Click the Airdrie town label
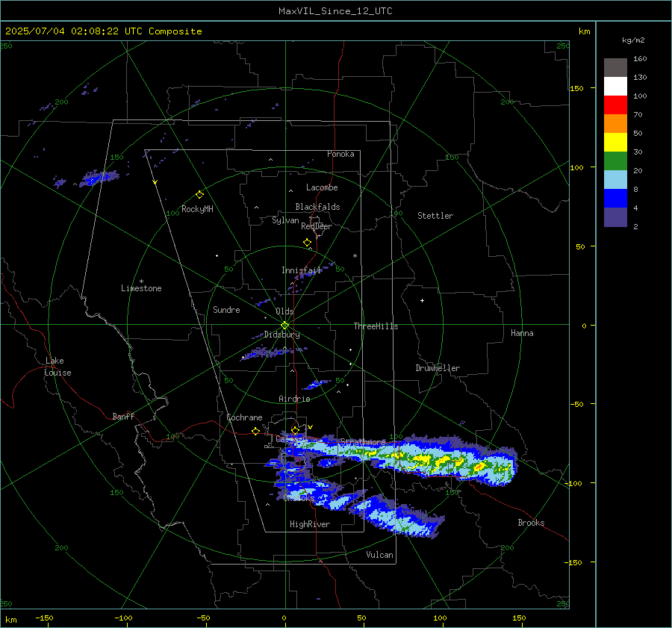 tap(294, 399)
